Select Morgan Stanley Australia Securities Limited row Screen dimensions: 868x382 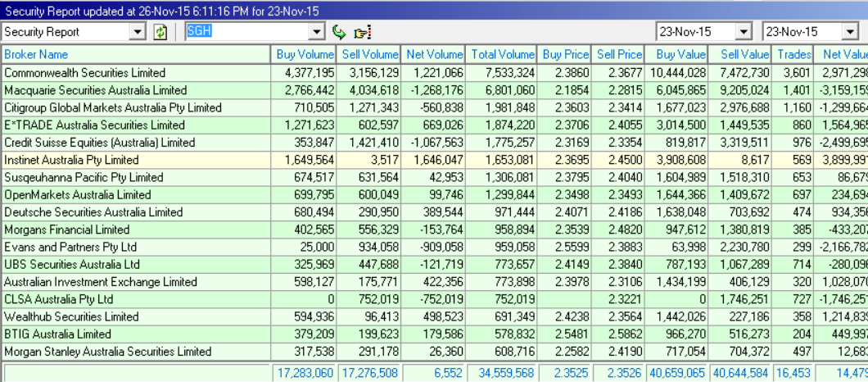coord(434,352)
